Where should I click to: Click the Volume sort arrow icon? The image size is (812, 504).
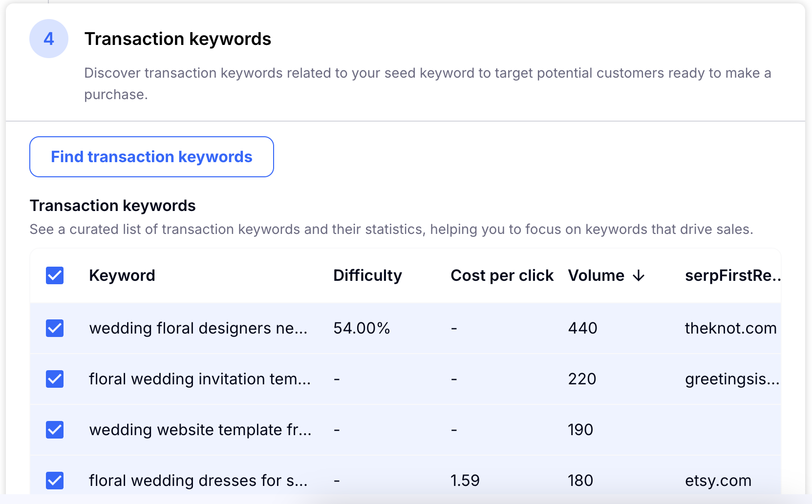[639, 276]
